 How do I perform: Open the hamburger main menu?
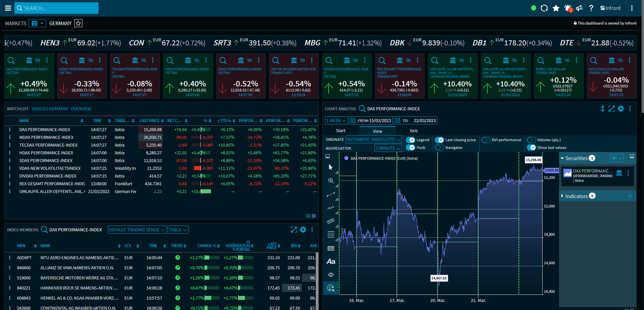click(x=8, y=8)
